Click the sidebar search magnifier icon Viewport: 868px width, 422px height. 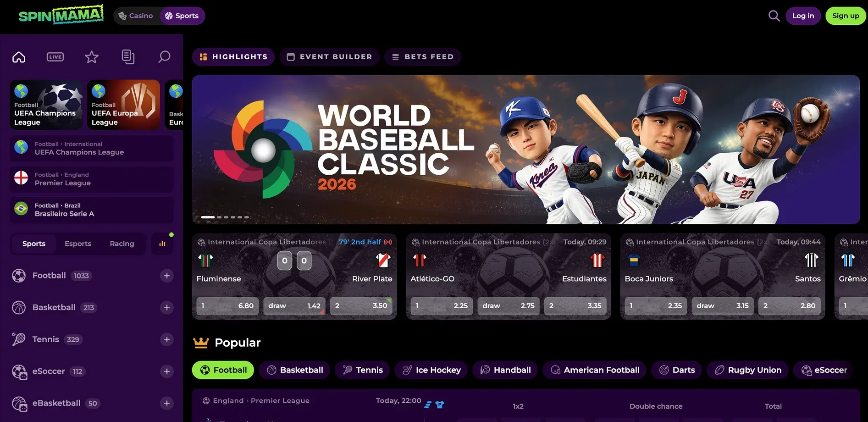pos(164,57)
